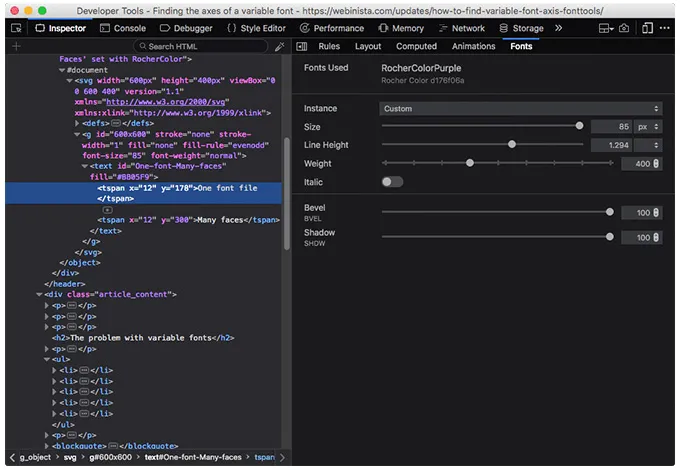680x470 pixels.
Task: Activate the element picker icon
Action: click(17, 28)
